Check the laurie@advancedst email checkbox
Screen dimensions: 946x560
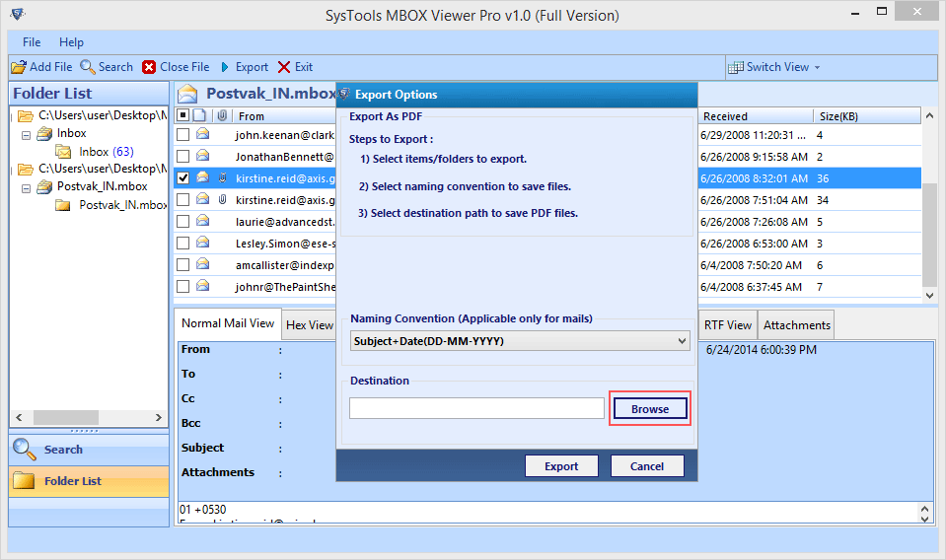183,221
